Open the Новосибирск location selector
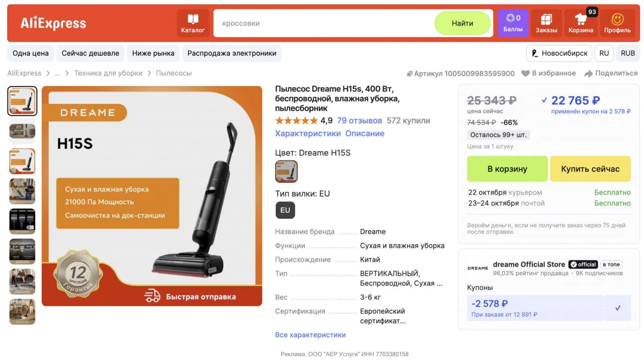Screen dimensions: 644x364 point(559,53)
